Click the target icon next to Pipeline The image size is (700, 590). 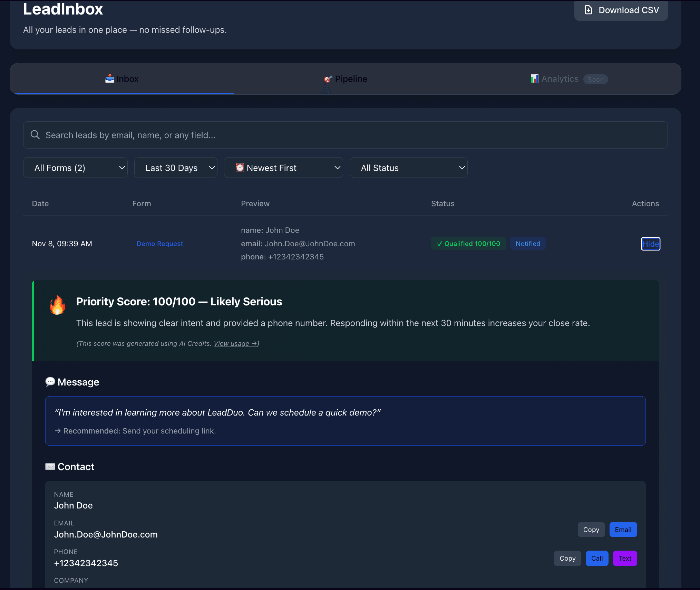point(327,78)
